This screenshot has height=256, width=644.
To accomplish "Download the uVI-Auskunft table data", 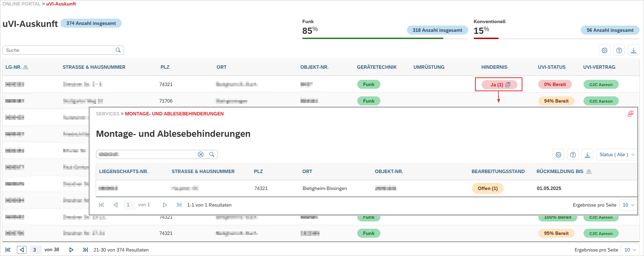I will 633,50.
